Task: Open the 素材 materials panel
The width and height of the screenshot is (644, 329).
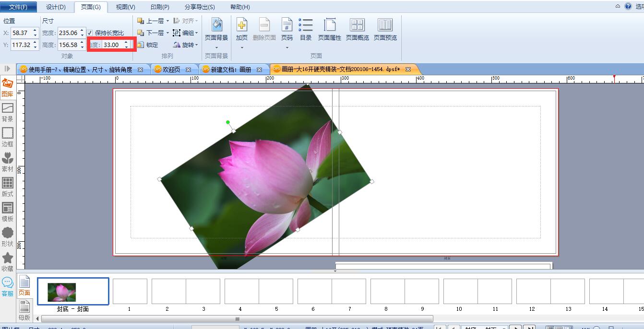Action: 8,162
